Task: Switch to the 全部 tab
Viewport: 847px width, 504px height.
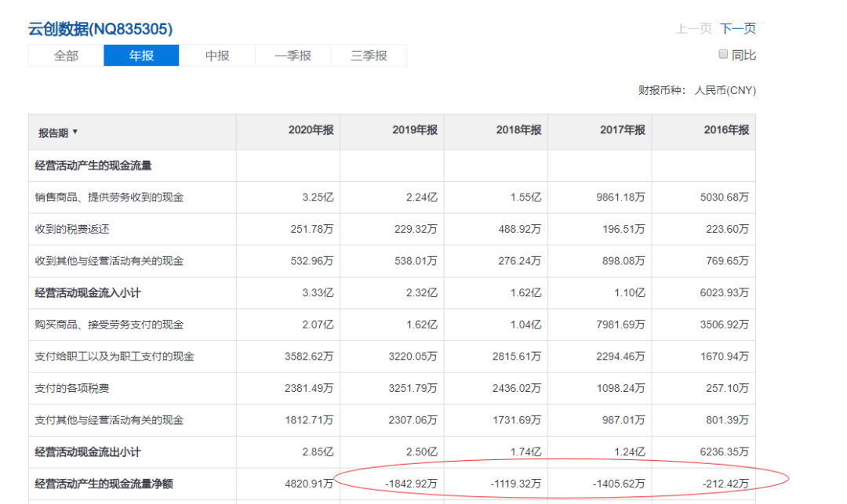Action: pyautogui.click(x=66, y=56)
